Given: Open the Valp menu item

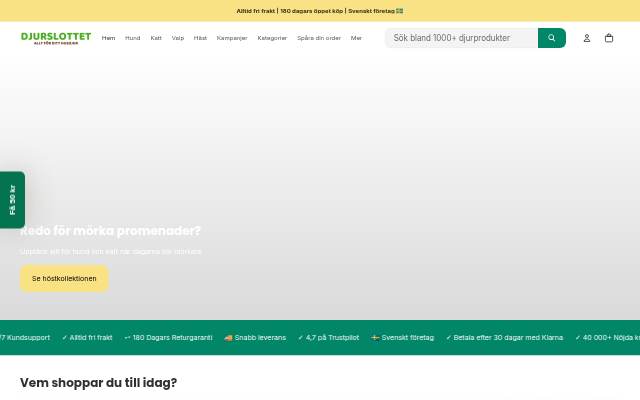Looking at the screenshot, I should click(x=178, y=38).
